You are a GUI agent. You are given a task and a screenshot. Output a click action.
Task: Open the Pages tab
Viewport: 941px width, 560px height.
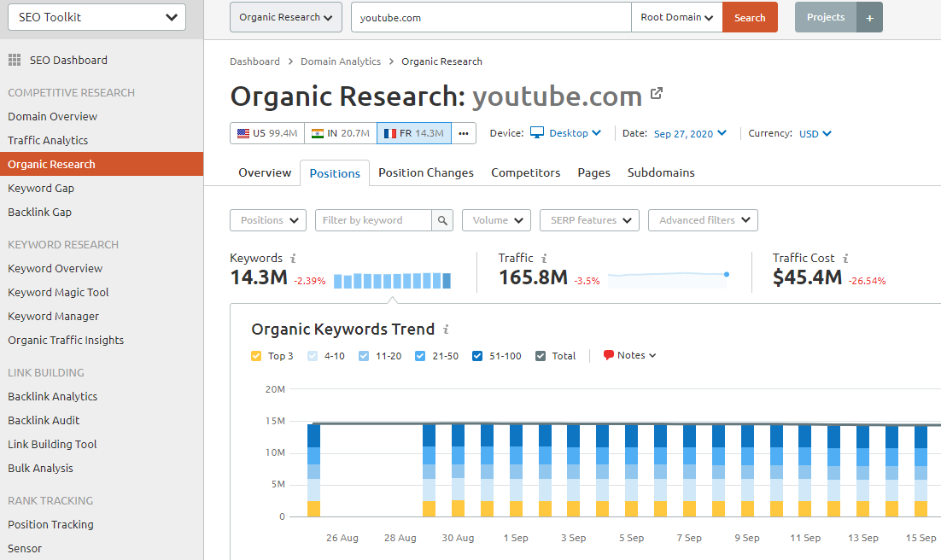(594, 172)
